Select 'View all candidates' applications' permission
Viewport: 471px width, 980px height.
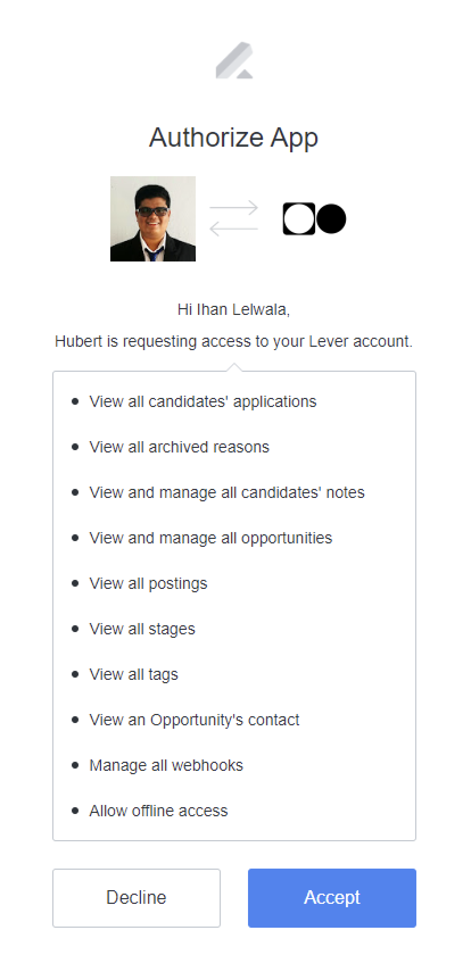[203, 401]
